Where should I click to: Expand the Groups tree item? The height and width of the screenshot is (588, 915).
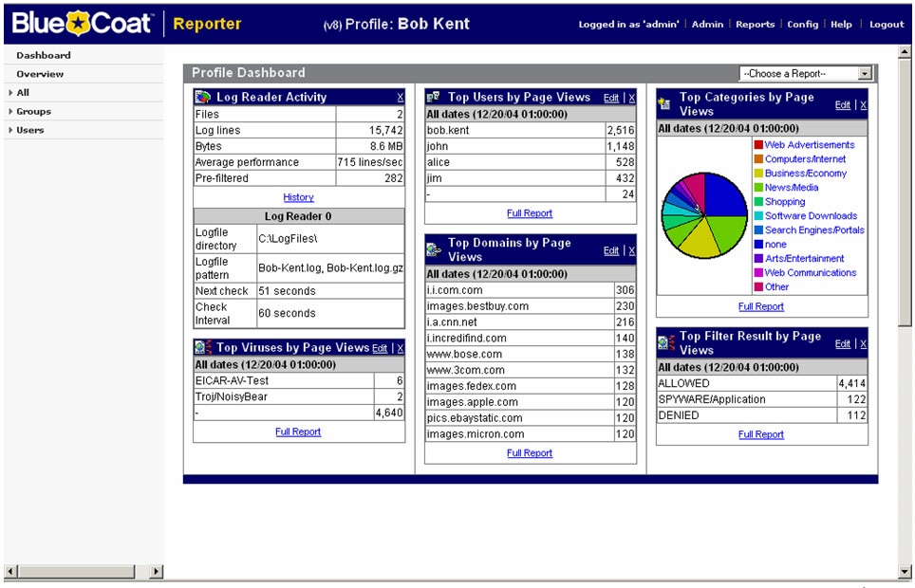pos(10,112)
